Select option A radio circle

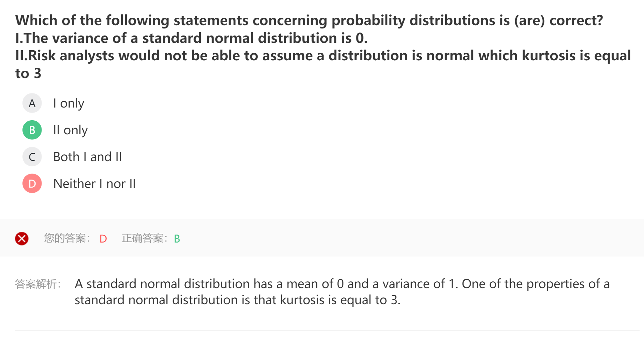click(32, 103)
